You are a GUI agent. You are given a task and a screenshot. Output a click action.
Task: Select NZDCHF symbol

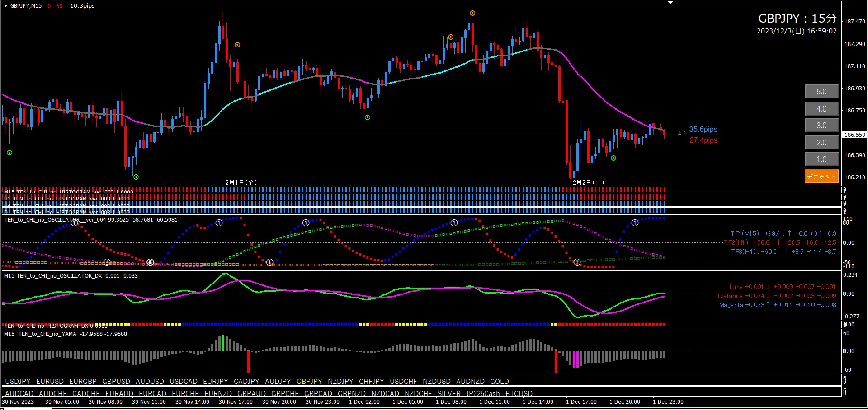tap(419, 394)
